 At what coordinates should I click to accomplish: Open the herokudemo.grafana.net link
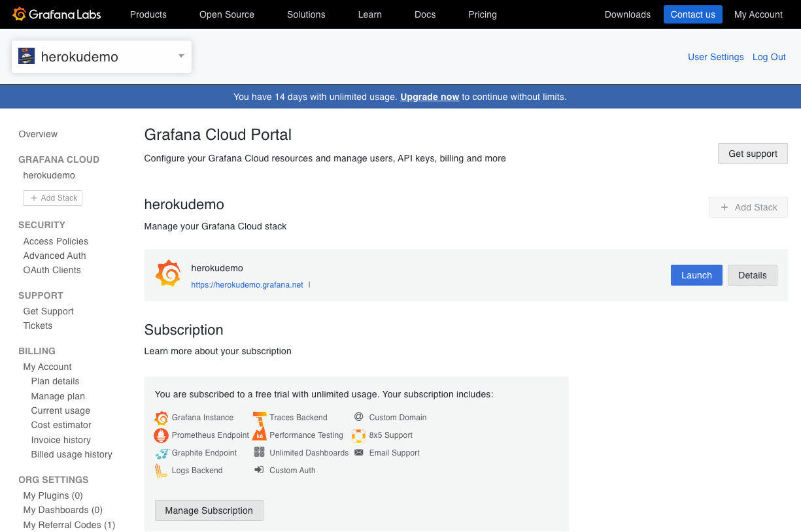click(247, 285)
